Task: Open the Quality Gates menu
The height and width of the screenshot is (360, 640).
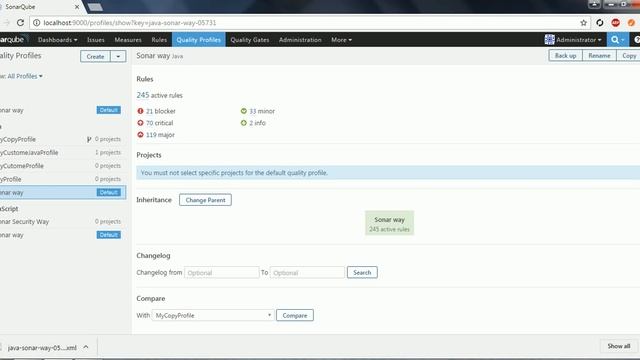Action: pyautogui.click(x=250, y=40)
